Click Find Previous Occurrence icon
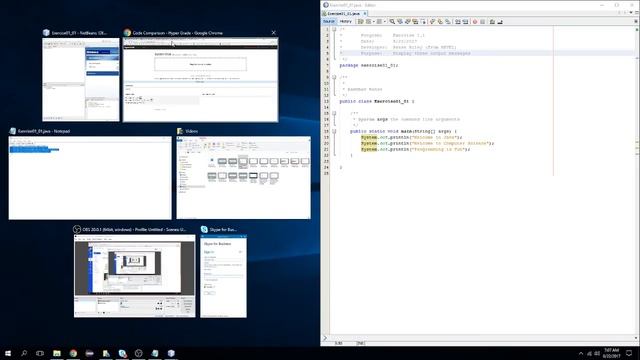640x360 pixels. pyautogui.click(x=400, y=22)
